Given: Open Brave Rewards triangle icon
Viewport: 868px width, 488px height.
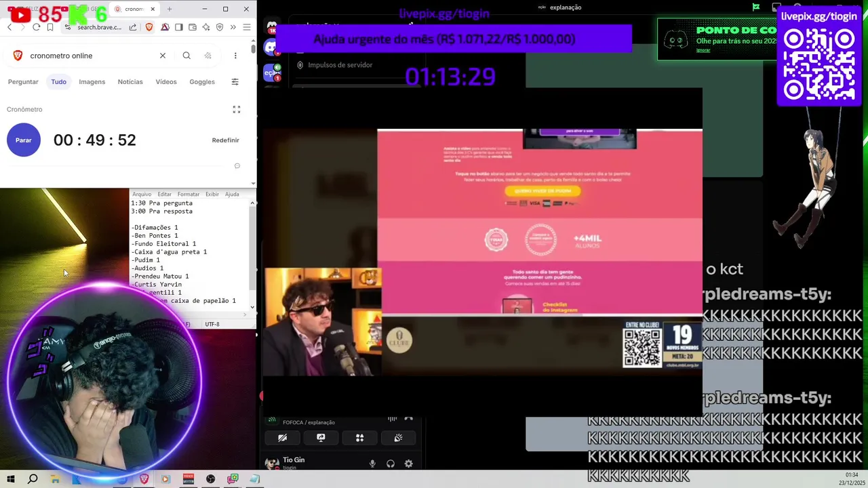Looking at the screenshot, I should (x=165, y=27).
